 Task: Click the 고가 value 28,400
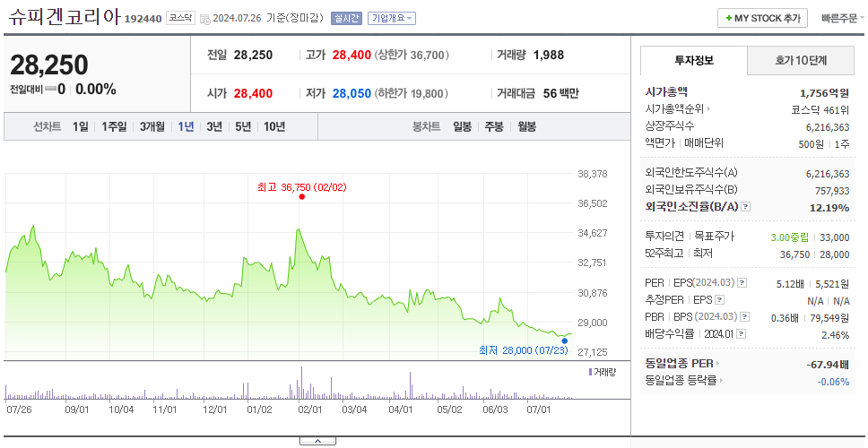352,56
